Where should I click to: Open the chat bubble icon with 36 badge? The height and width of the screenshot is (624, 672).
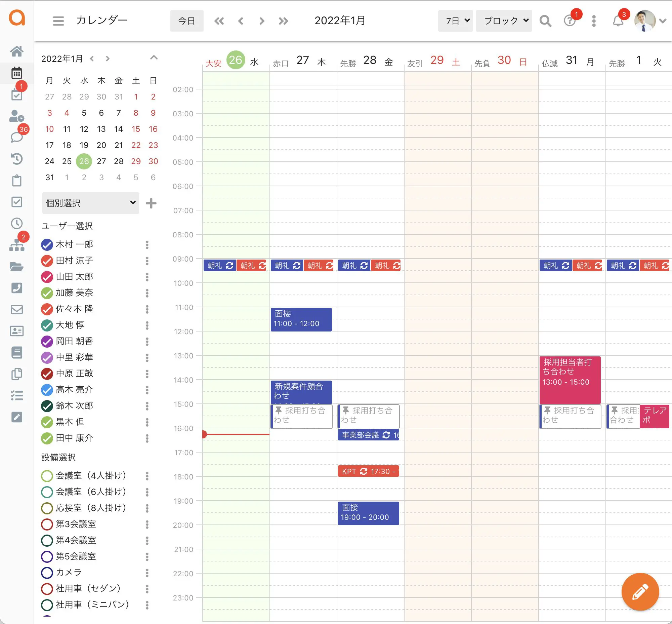[x=16, y=137]
